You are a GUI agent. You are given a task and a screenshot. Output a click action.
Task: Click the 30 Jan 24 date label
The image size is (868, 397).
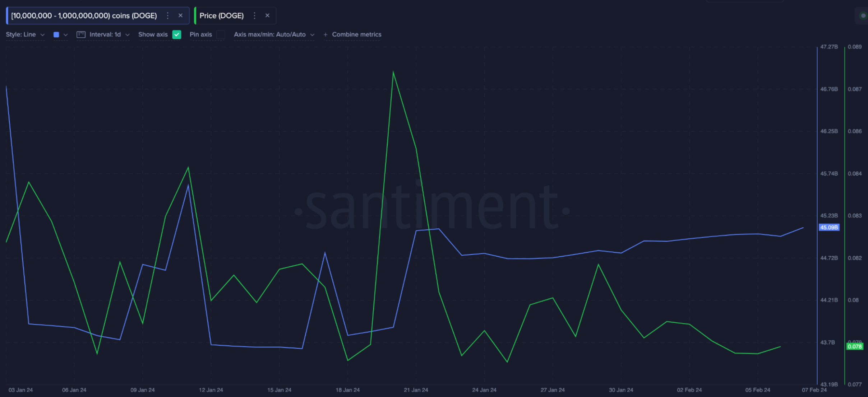tap(621, 390)
